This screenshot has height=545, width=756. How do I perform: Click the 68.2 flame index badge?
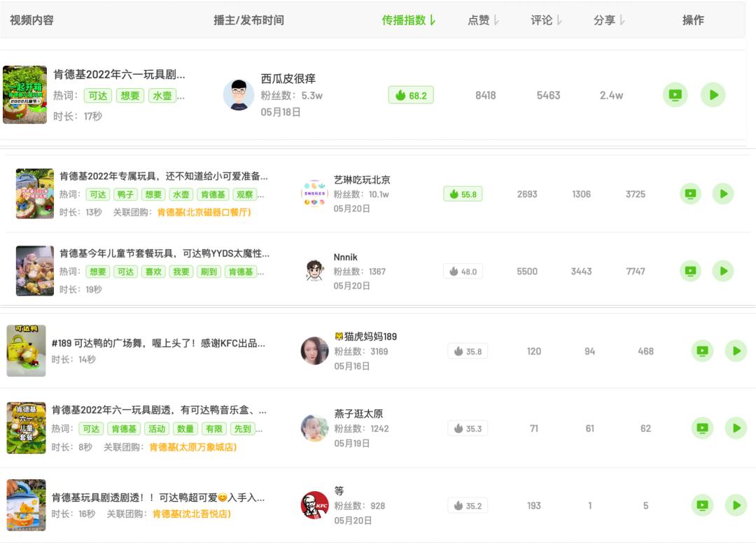point(411,95)
